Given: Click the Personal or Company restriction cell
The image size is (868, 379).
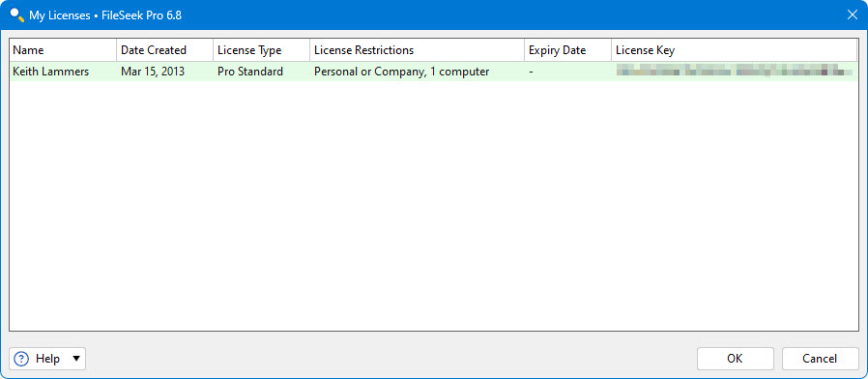Looking at the screenshot, I should [401, 72].
